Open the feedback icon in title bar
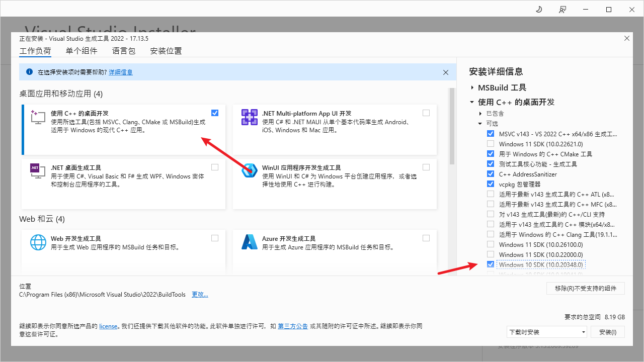 coord(562,9)
